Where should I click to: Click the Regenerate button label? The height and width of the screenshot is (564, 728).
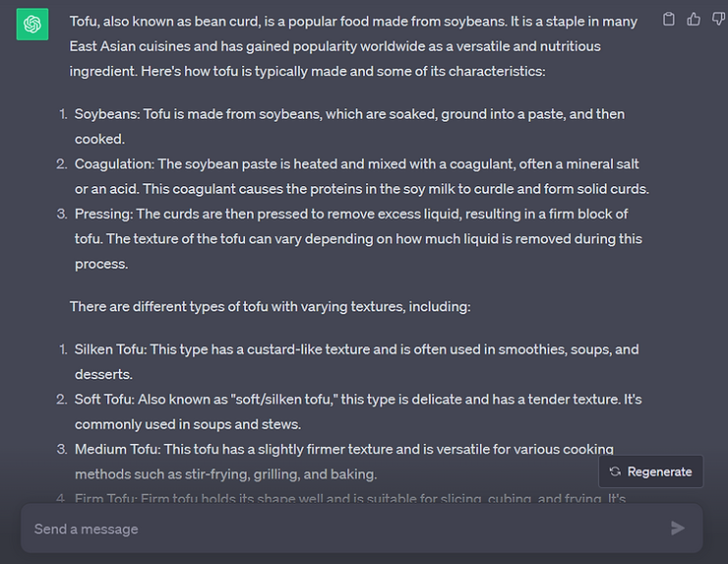(659, 471)
